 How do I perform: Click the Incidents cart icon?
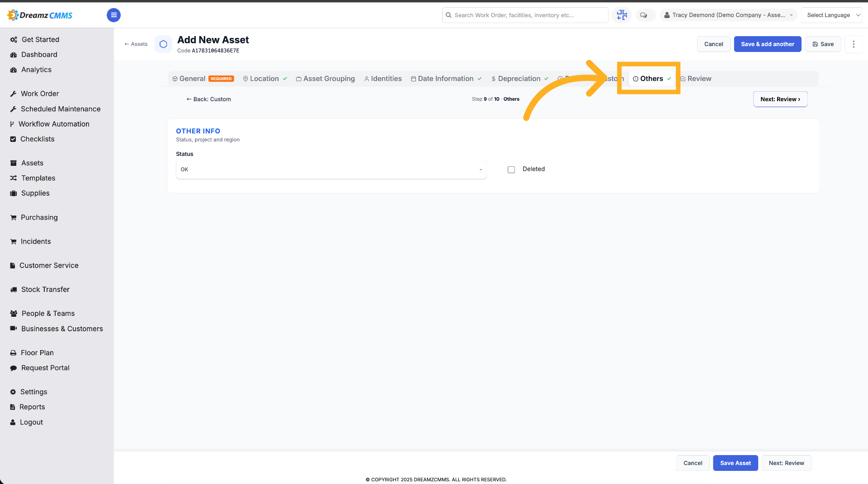13,242
